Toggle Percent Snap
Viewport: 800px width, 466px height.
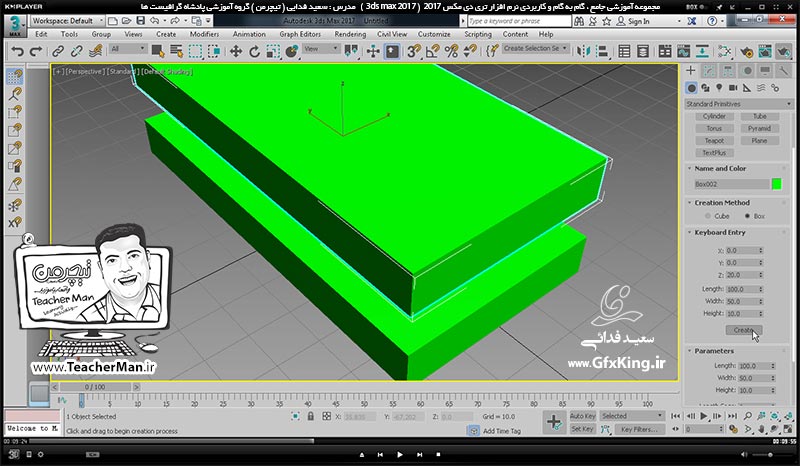point(452,51)
